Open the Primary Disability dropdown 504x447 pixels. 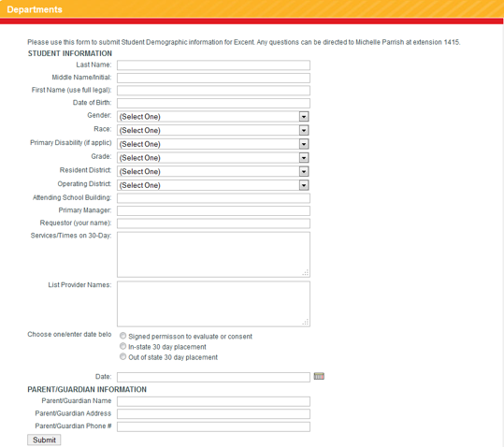tap(213, 144)
